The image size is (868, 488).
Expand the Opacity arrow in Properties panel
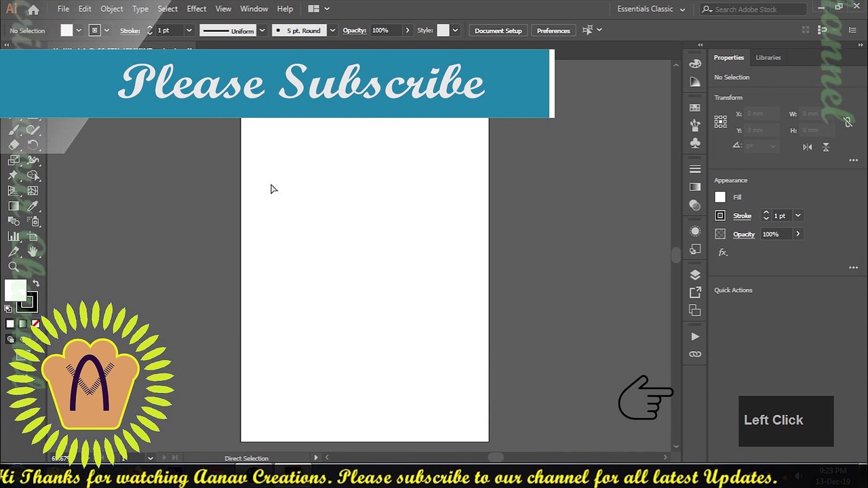click(797, 234)
